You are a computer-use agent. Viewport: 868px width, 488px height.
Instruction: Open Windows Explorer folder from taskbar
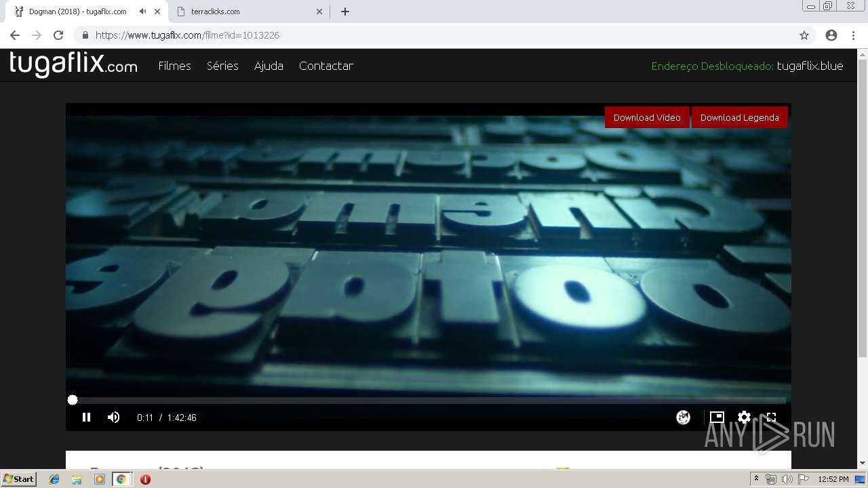point(77,479)
